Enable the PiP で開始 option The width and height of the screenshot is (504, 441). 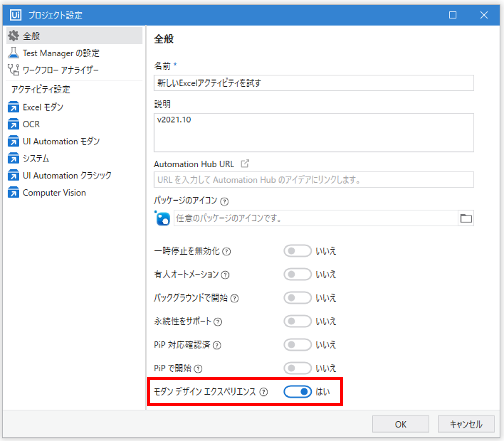point(297,368)
